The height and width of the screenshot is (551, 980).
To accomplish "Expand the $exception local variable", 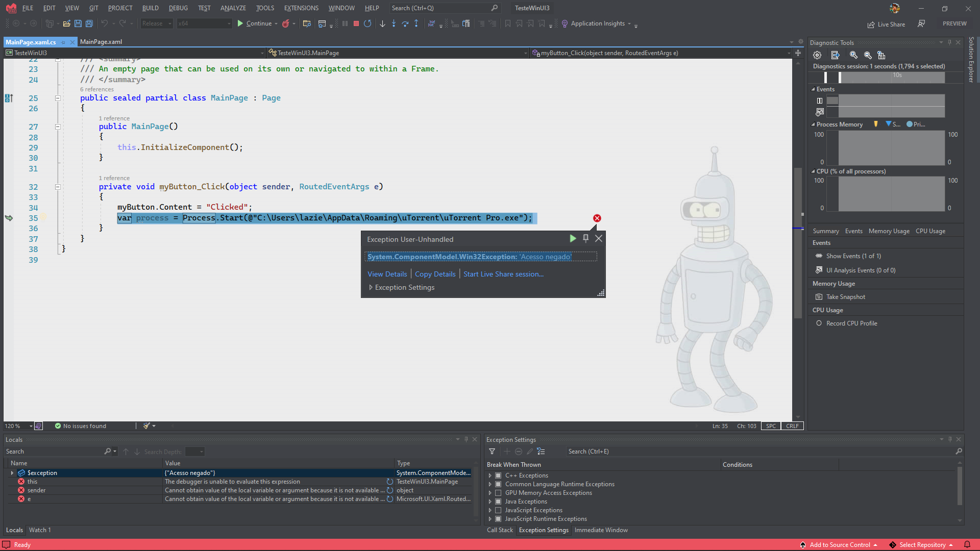I will pyautogui.click(x=12, y=473).
